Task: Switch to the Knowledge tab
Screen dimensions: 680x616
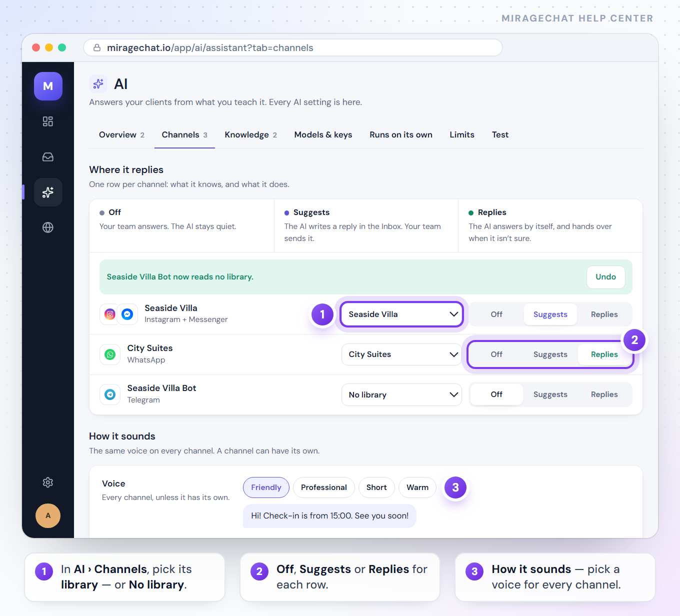Action: click(x=250, y=134)
